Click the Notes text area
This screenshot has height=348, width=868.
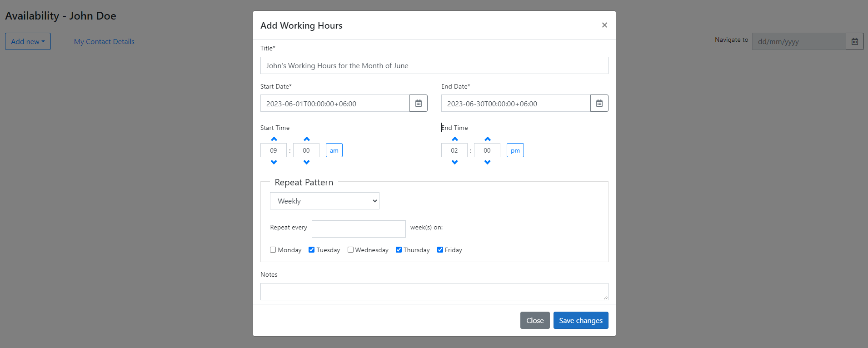(x=434, y=292)
